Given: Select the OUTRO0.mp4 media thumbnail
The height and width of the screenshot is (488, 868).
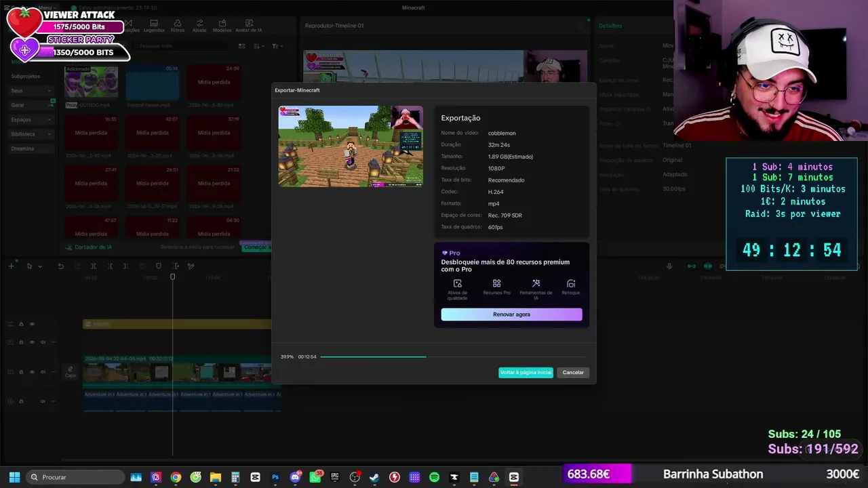Looking at the screenshot, I should [x=92, y=82].
